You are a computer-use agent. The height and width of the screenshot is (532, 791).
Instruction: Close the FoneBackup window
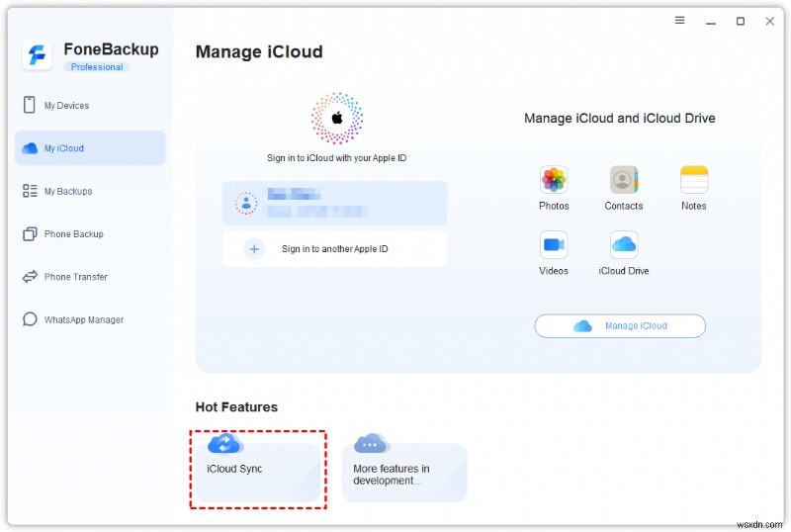click(770, 21)
